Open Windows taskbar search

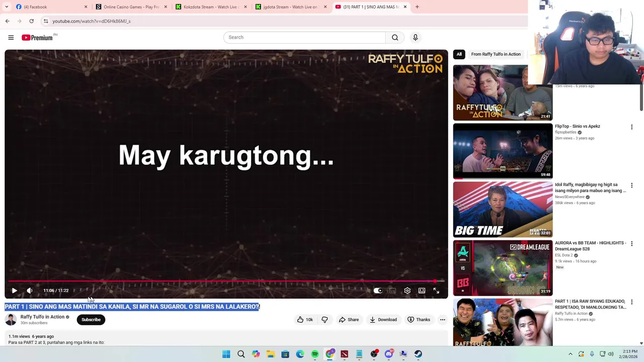(x=241, y=354)
